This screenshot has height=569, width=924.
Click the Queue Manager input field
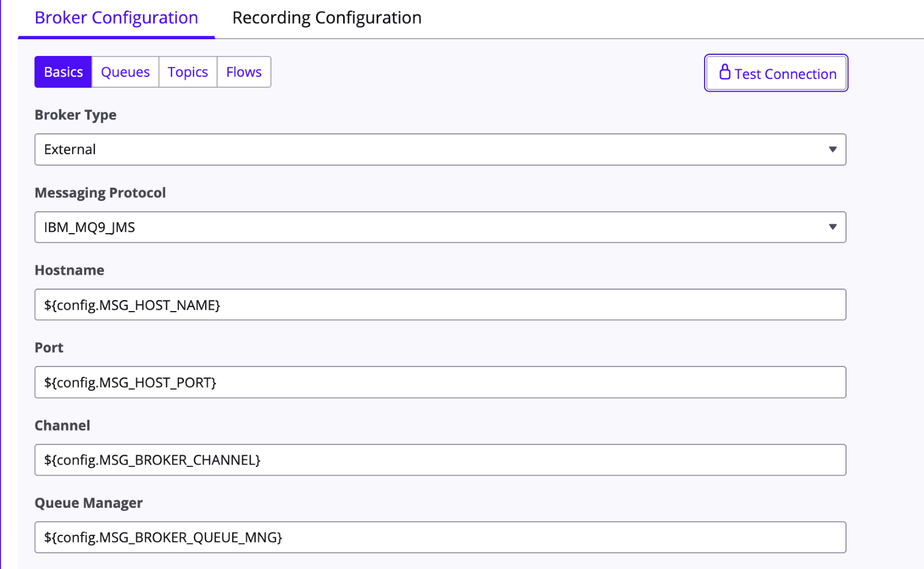pos(440,537)
